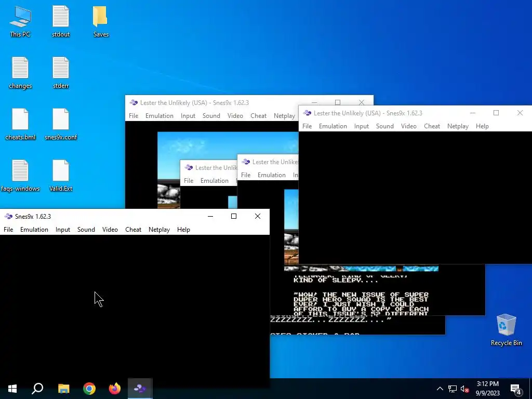Screen dimensions: 532x399
Task: Open File menu in small middle Lester window
Action: tap(246, 175)
